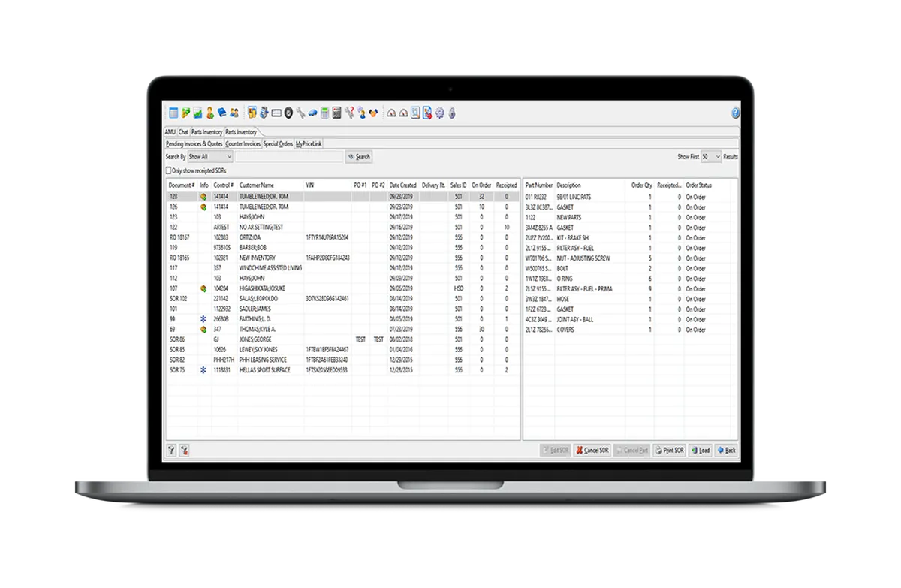Select the ORTIZ;IDA customer row
Viewport: 901px width, 588px height.
click(343, 237)
